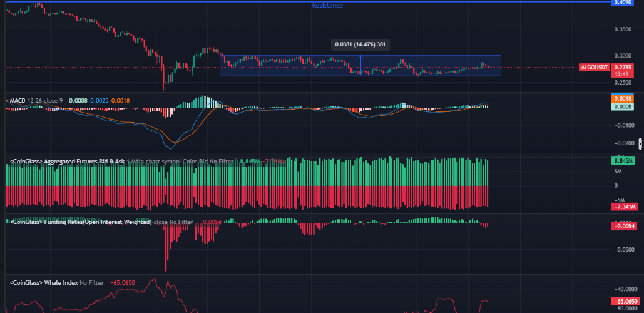Click the MACD indicator title
644x313 pixels.
tap(16, 100)
